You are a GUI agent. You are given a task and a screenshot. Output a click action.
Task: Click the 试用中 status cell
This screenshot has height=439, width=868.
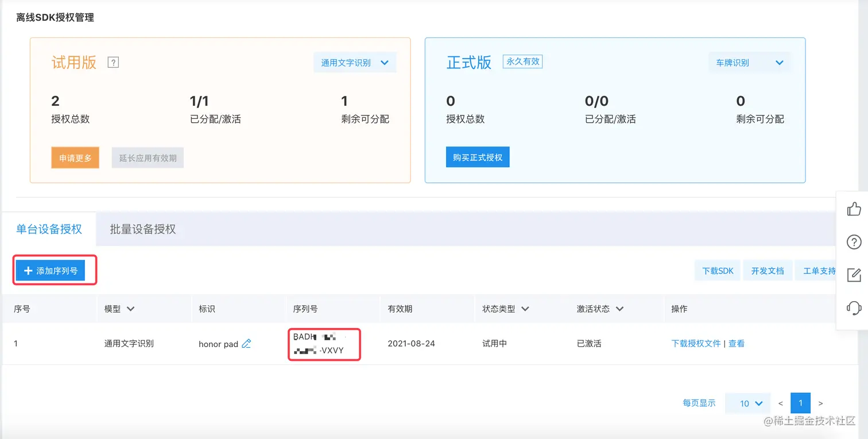[495, 344]
